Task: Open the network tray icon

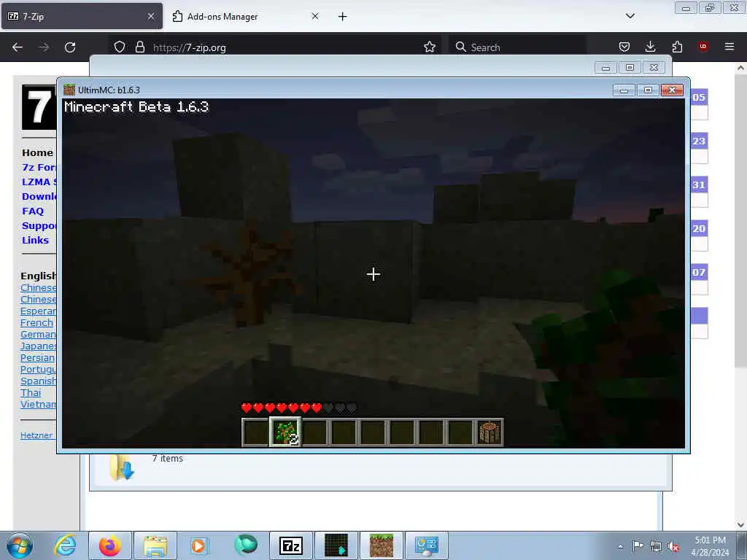Action: coord(656,546)
